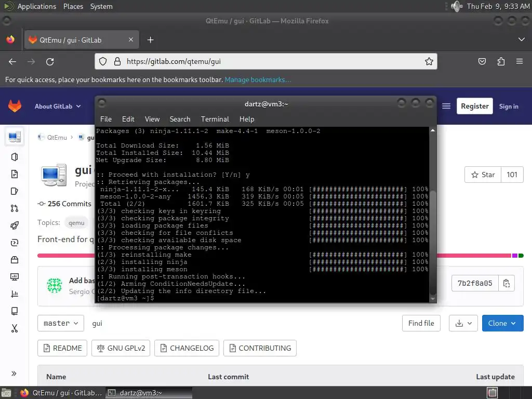Star the gui project
The image size is (532, 399).
tap(483, 175)
